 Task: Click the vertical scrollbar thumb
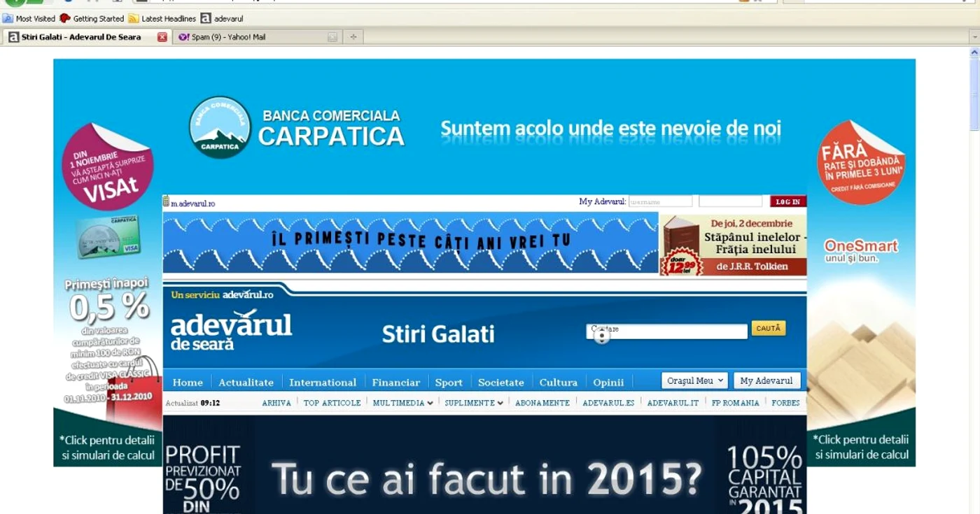[974, 94]
